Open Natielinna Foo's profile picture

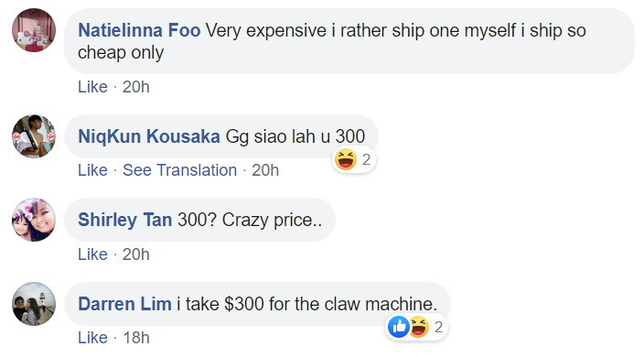tap(34, 30)
